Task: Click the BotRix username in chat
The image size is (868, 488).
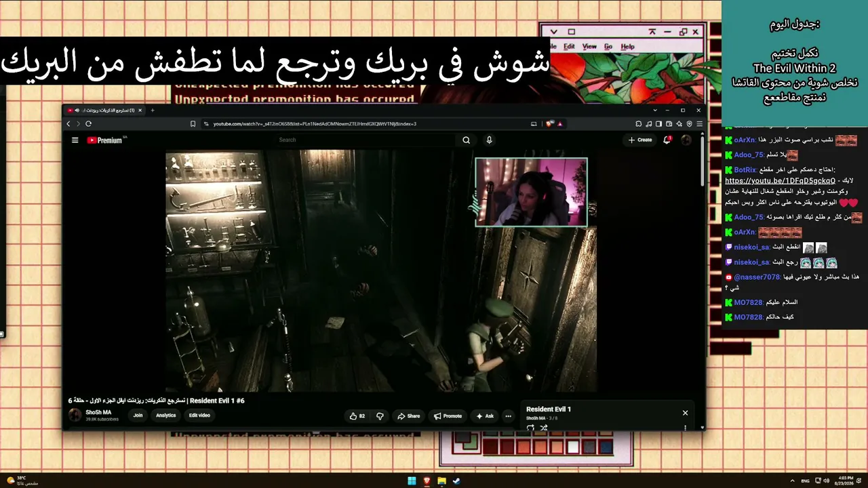Action: [745, 169]
